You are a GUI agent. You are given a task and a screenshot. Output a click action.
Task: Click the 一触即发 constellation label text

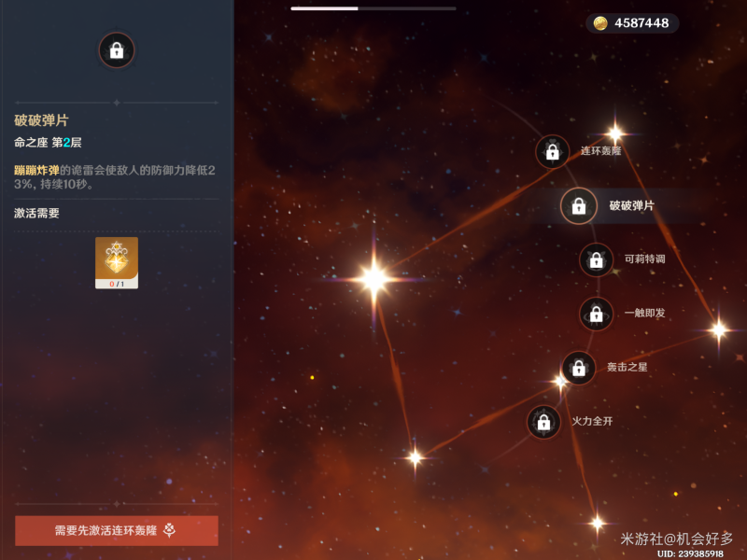(x=644, y=313)
